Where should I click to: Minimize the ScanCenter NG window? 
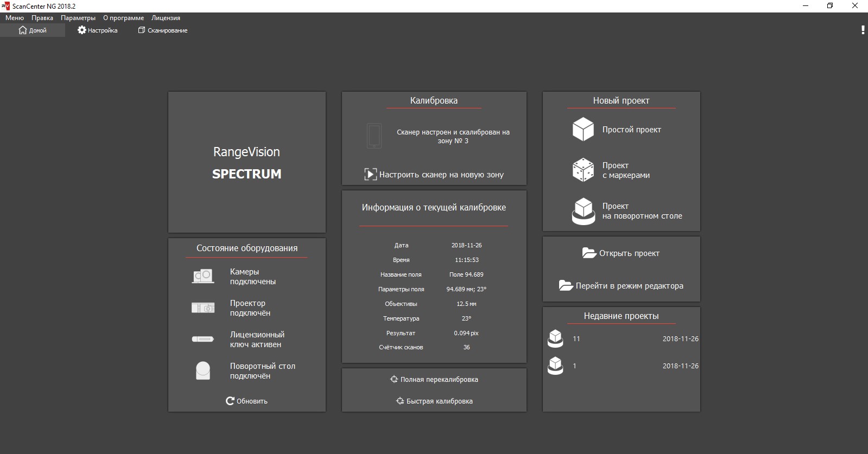(x=806, y=6)
